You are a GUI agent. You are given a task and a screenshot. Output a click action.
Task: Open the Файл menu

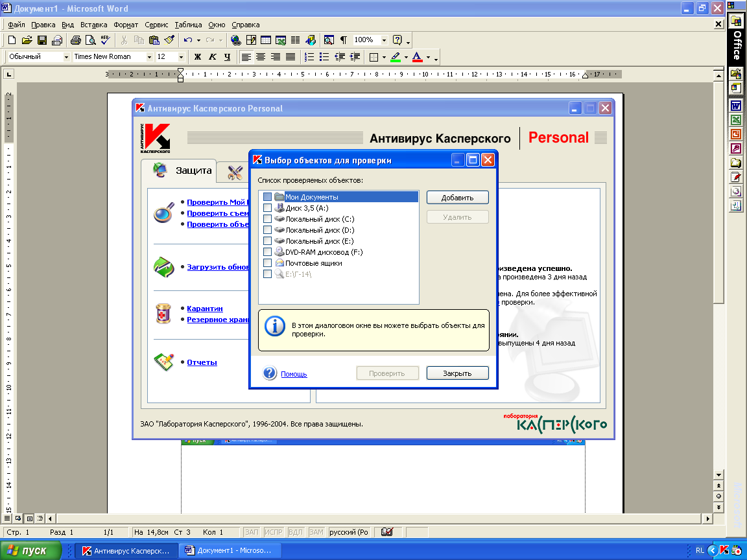pos(17,25)
